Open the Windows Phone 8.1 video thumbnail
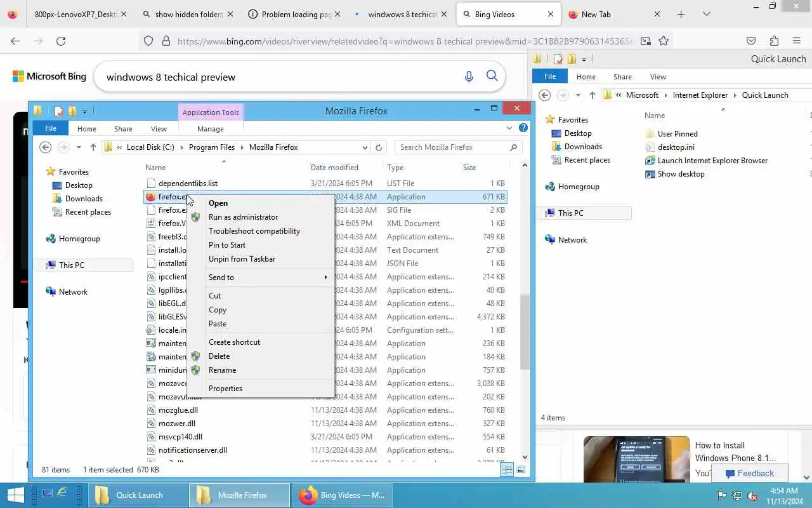 click(x=636, y=458)
